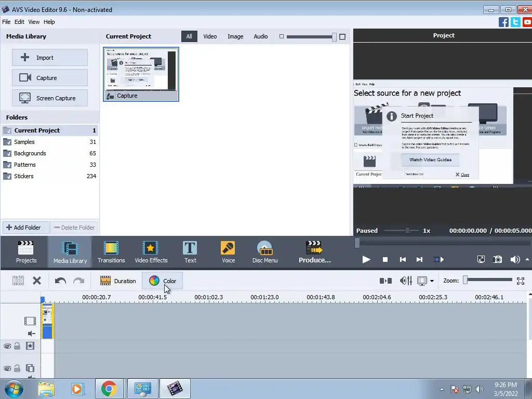Expand the volume level arrow
This screenshot has width=532, height=399.
pos(527,260)
